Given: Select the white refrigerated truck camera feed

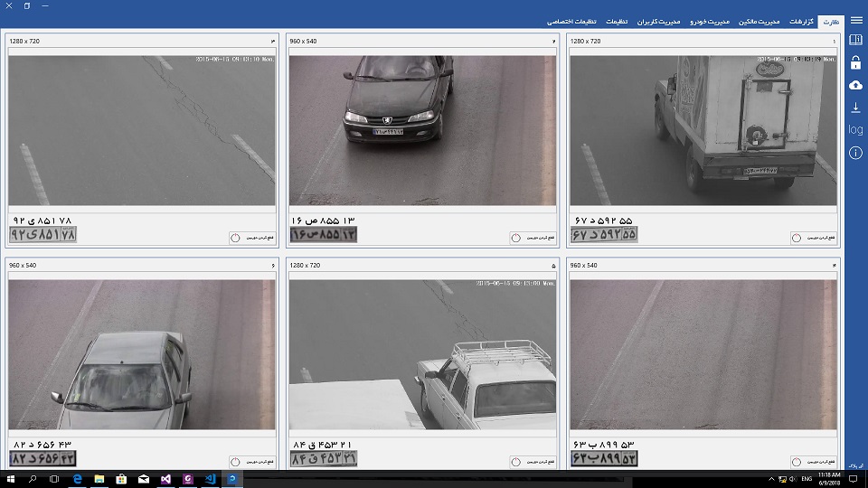Looking at the screenshot, I should (703, 130).
